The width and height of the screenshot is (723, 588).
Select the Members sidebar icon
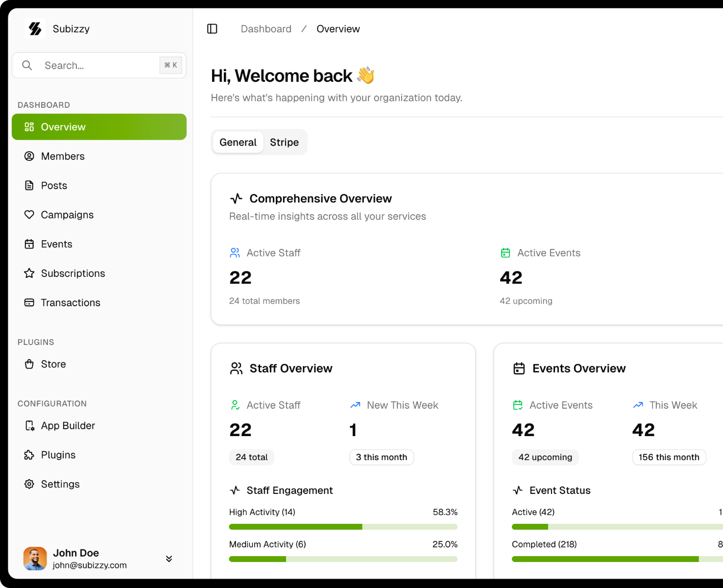pyautogui.click(x=29, y=156)
